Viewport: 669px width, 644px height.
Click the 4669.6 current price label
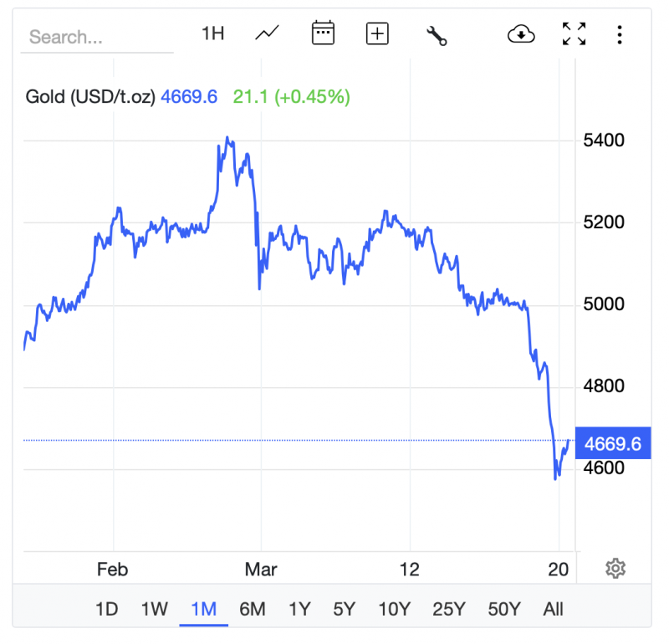coord(614,443)
